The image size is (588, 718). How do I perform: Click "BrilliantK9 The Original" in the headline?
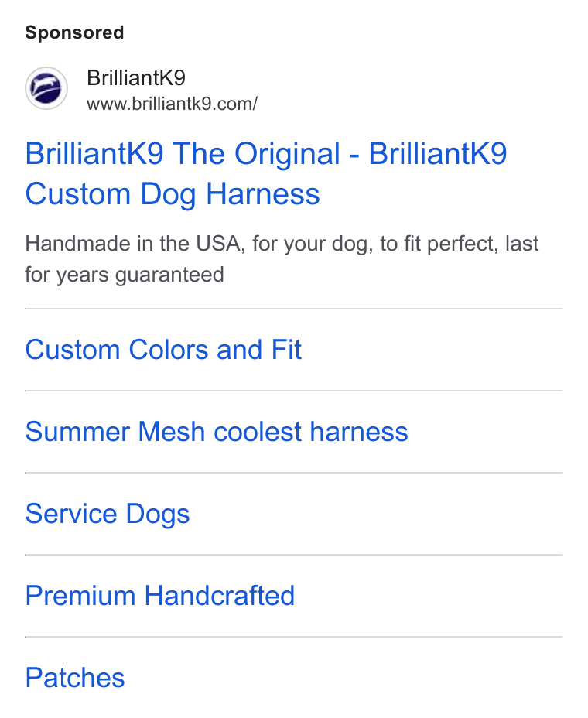coord(183,153)
